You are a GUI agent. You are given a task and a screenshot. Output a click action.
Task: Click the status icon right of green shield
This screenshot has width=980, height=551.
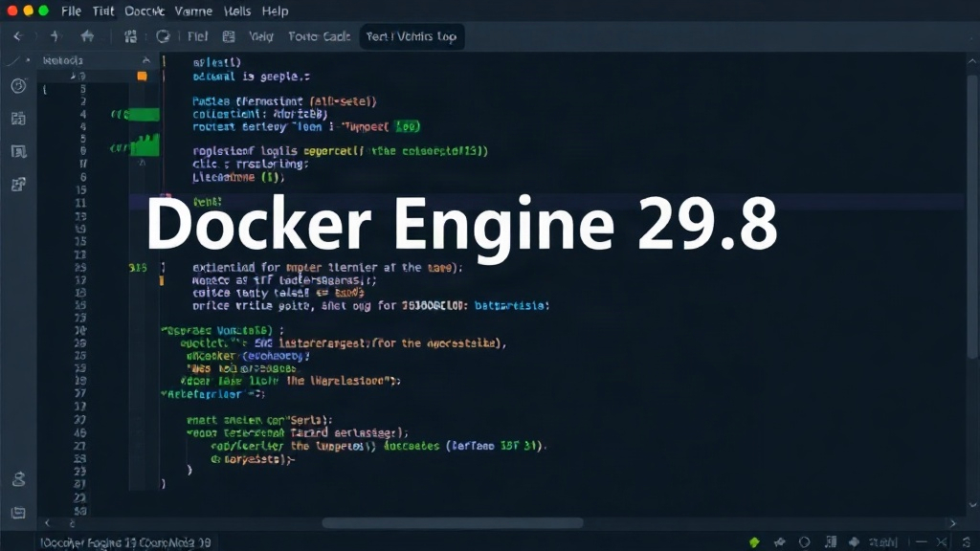coord(779,542)
